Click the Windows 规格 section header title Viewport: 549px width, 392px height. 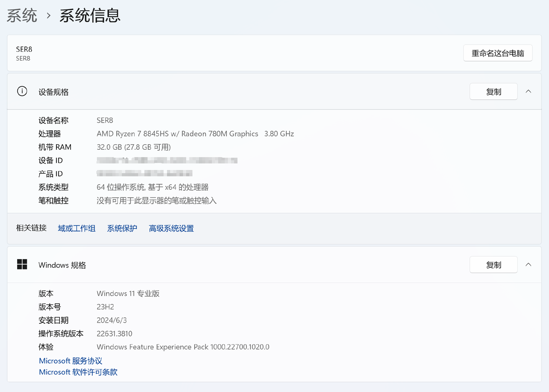62,265
